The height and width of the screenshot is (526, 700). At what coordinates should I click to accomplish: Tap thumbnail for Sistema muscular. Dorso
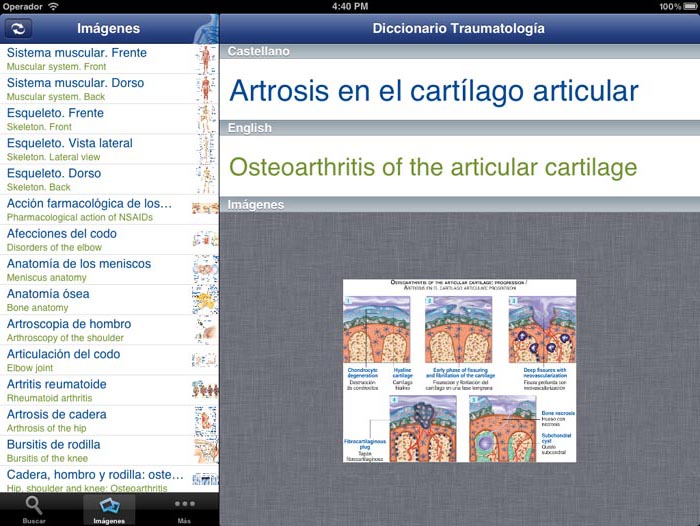pos(205,89)
